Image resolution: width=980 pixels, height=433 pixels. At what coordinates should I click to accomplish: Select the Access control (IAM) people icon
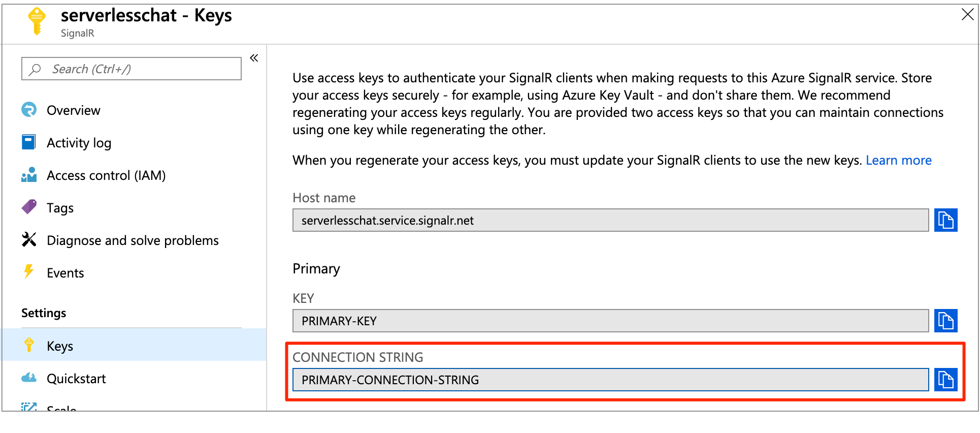coord(28,175)
